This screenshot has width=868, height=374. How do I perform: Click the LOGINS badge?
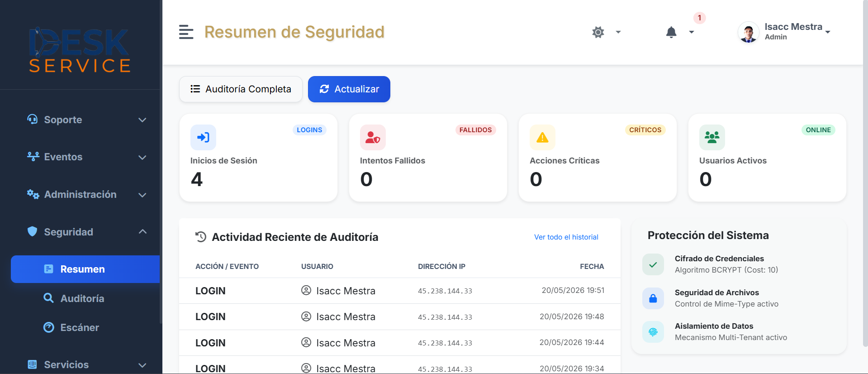[309, 130]
